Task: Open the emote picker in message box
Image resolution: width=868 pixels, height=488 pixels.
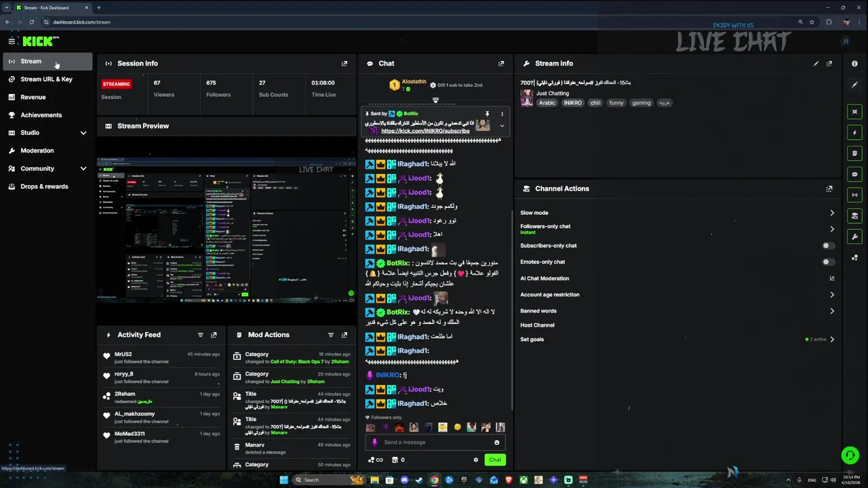Action: coord(496,443)
